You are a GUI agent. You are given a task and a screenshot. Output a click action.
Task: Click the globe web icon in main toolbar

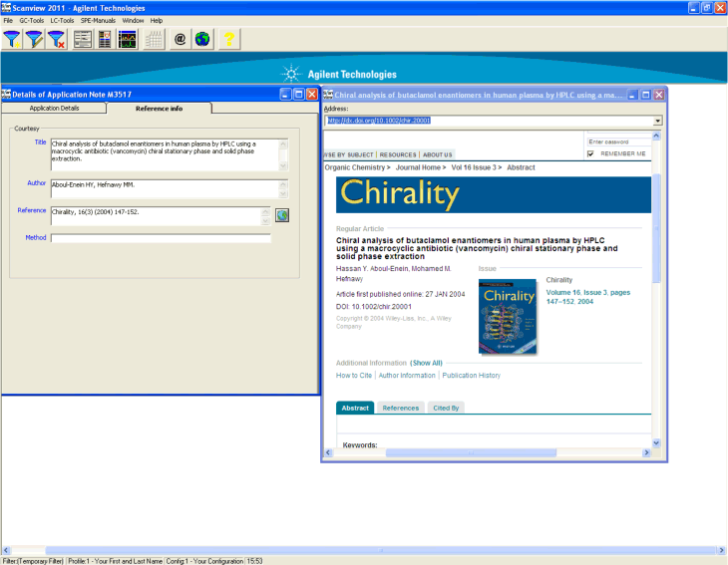(201, 39)
